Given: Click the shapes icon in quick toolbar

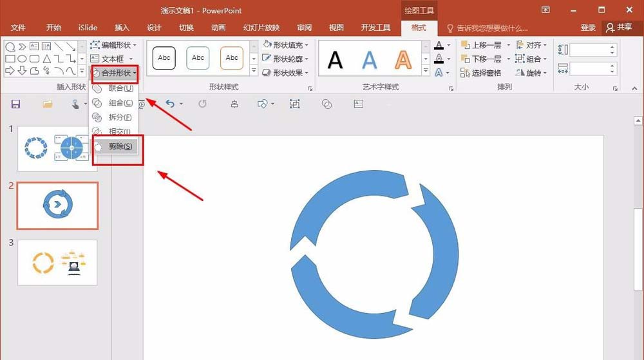Looking at the screenshot, I should pos(262,104).
